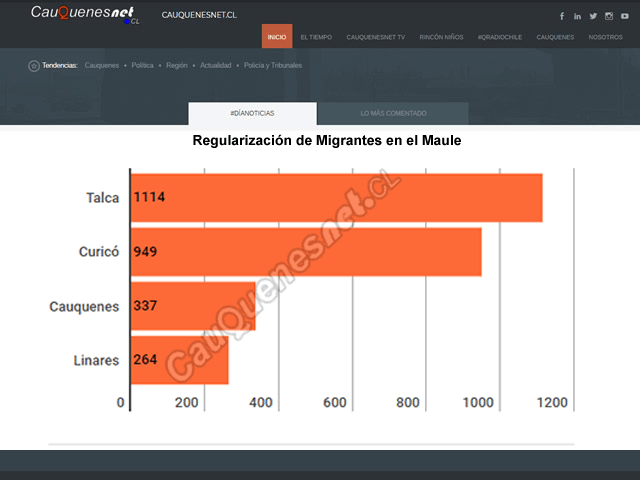This screenshot has height=480, width=640.
Task: Open the YouTube social icon
Action: tap(625, 16)
